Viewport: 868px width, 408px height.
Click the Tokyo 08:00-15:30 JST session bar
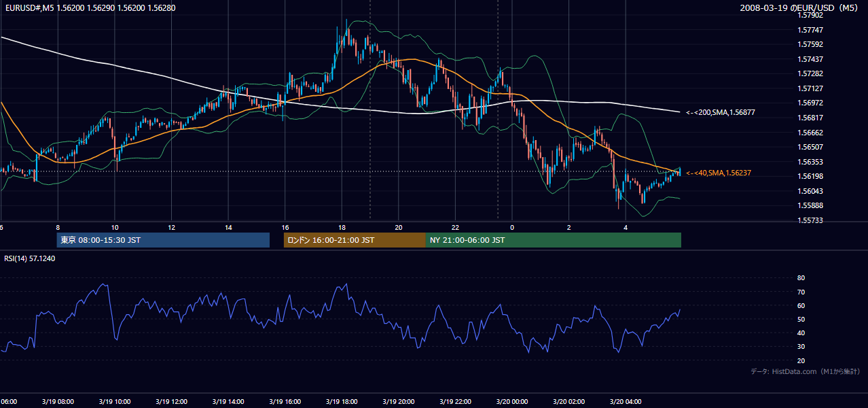click(163, 240)
